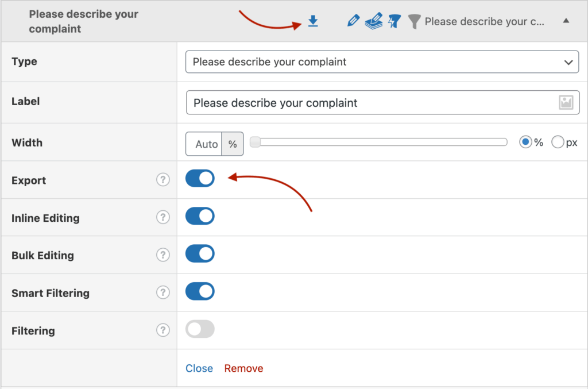Remove this column via Remove link
This screenshot has width=588, height=389.
pyautogui.click(x=243, y=368)
